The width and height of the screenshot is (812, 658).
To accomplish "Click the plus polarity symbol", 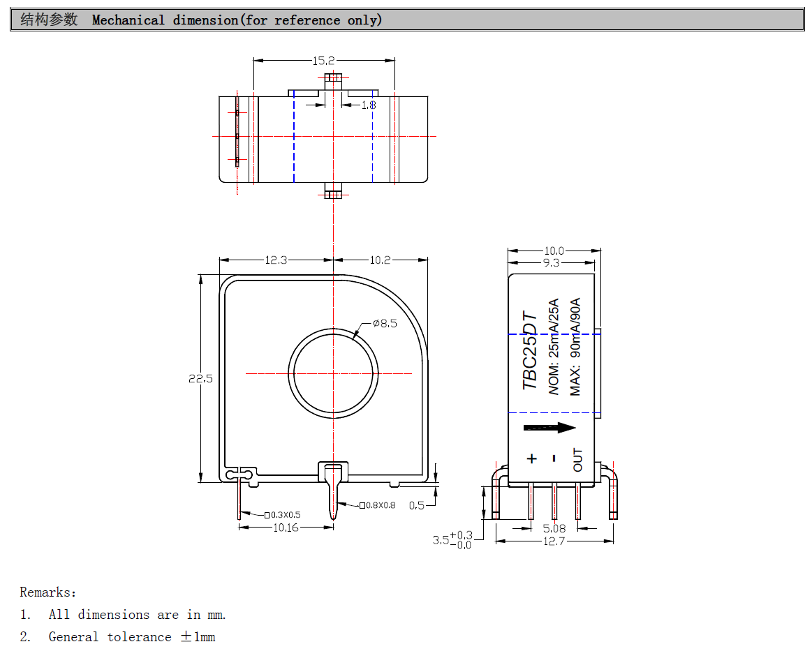I will coord(532,458).
